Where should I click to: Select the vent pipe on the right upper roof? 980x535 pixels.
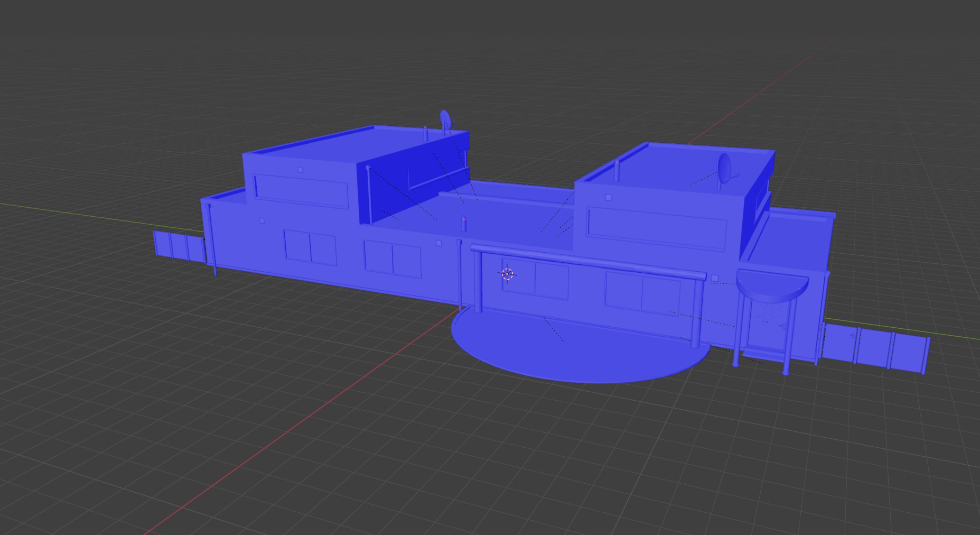[x=617, y=170]
